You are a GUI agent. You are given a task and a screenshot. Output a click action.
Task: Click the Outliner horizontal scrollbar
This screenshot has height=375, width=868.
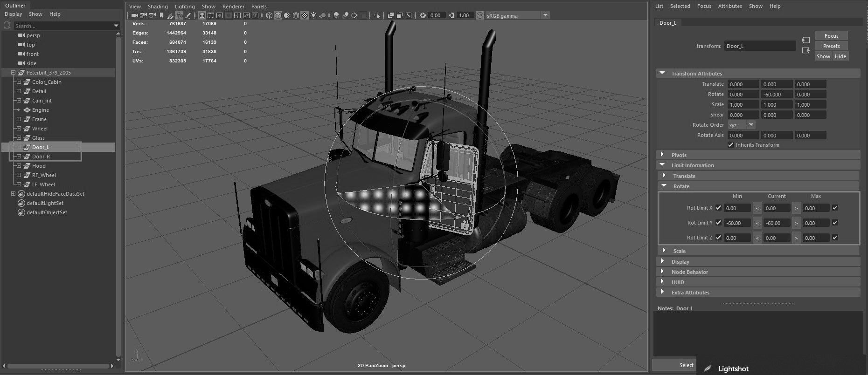tap(58, 366)
